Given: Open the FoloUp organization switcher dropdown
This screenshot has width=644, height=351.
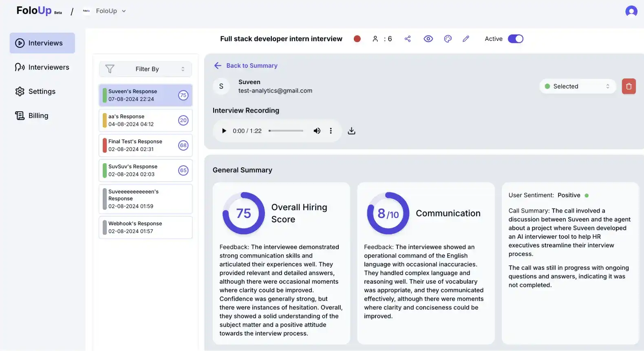Looking at the screenshot, I should pyautogui.click(x=105, y=11).
